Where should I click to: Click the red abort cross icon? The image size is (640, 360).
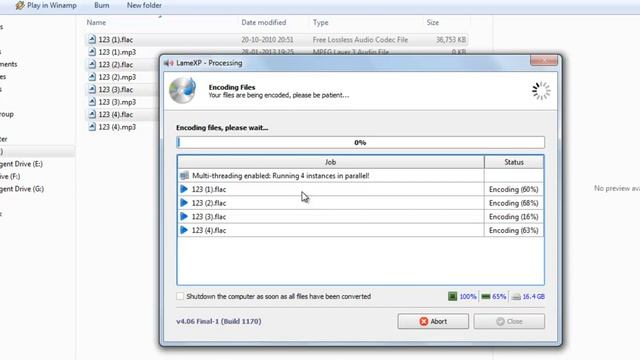[x=424, y=322]
